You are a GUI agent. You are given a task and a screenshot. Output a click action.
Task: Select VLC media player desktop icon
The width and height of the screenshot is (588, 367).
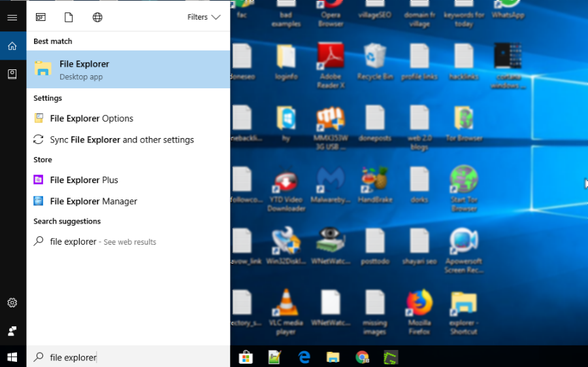coord(286,312)
